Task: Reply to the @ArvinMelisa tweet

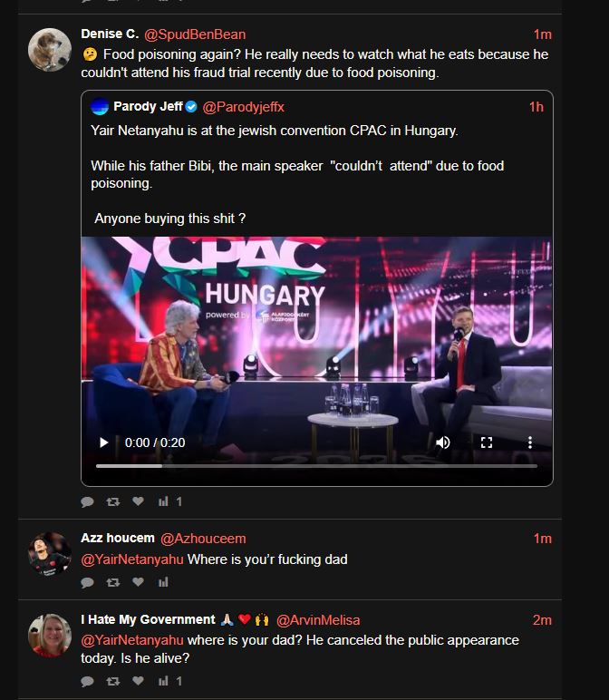Action: coord(87,681)
